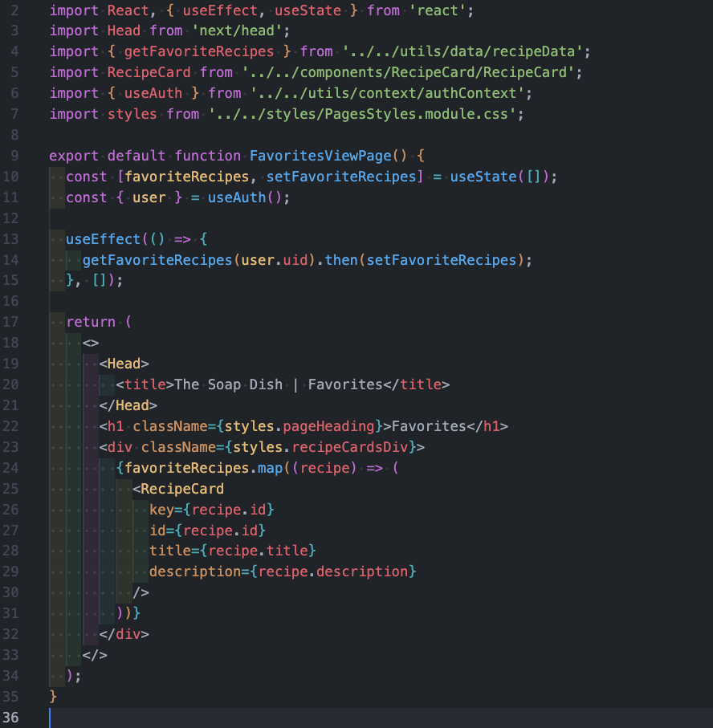This screenshot has height=728, width=713.
Task: Click id={recipe.id} prop on line 27
Action: pyautogui.click(x=208, y=531)
